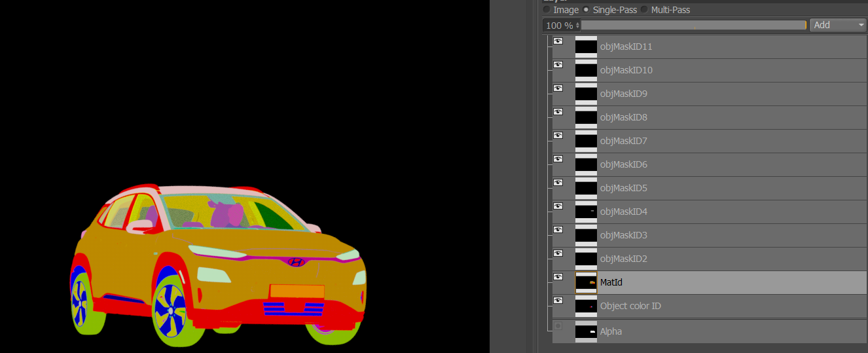The image size is (868, 353).
Task: Select the Object color ID layer name
Action: tap(631, 307)
